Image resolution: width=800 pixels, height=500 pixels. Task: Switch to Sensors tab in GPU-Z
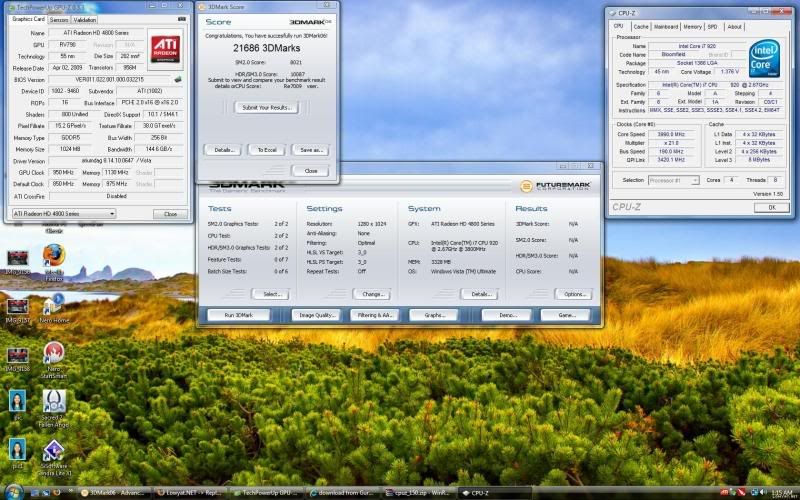(x=59, y=20)
